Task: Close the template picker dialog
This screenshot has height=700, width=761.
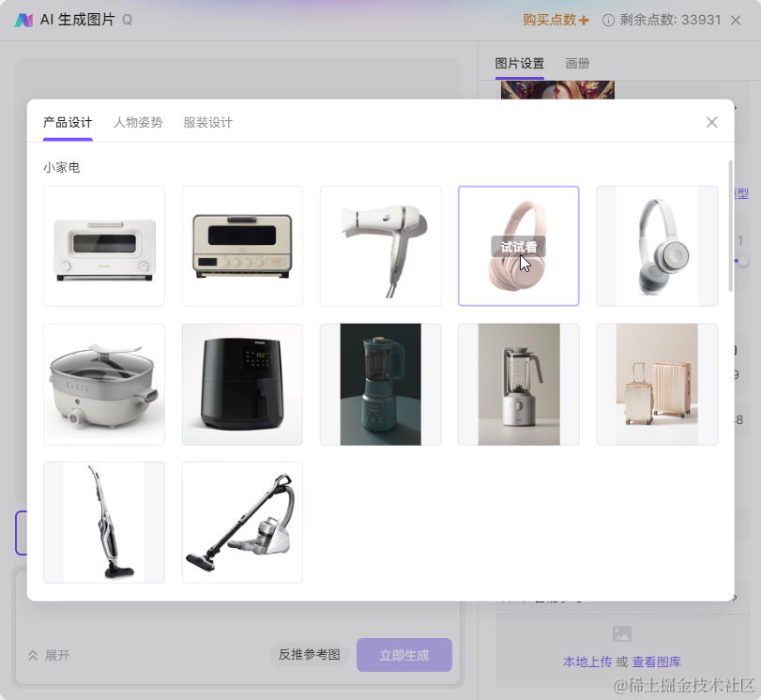Action: [711, 122]
